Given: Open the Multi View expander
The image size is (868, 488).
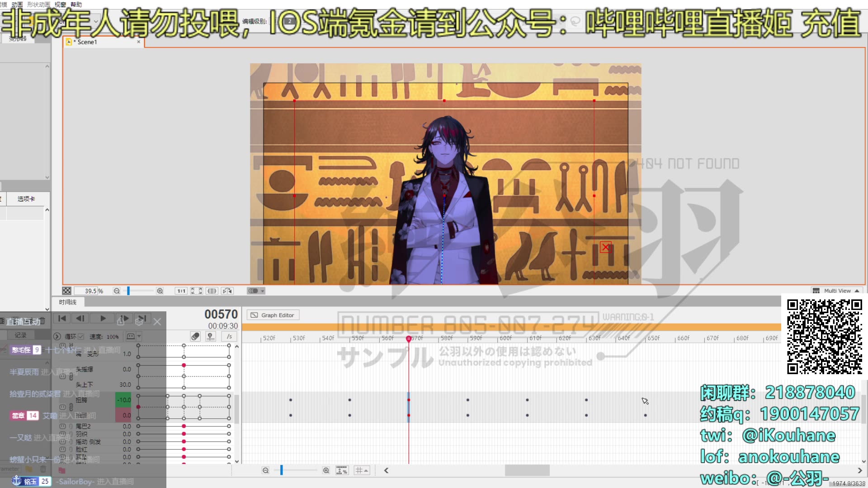Looking at the screenshot, I should (x=837, y=291).
